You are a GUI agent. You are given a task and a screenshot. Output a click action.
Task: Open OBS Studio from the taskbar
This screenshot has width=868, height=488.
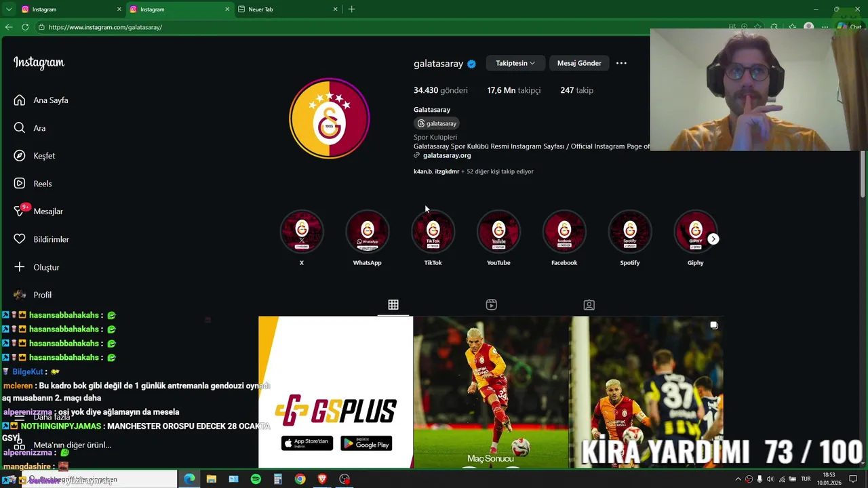click(344, 479)
